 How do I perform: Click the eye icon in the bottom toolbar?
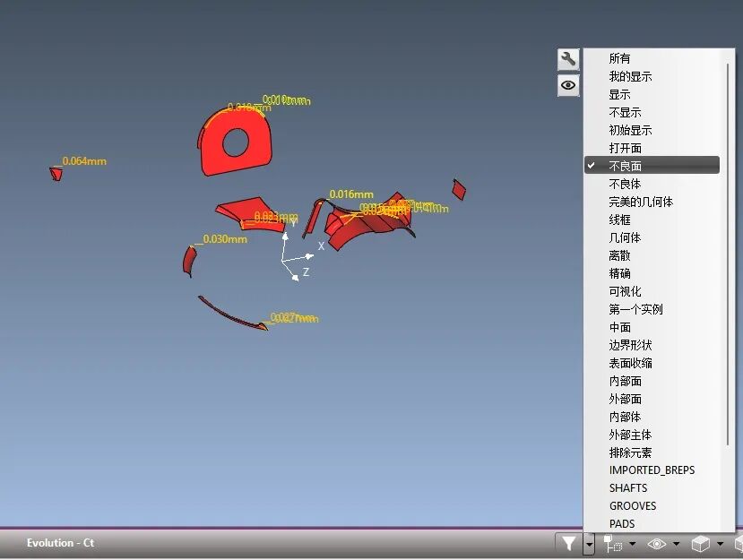pyautogui.click(x=657, y=544)
